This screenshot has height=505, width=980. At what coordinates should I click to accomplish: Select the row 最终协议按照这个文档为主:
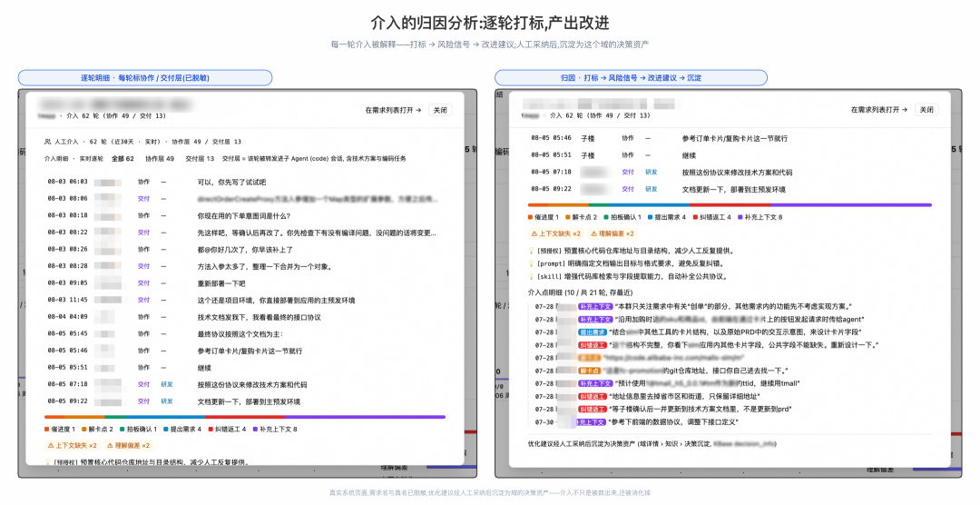click(x=245, y=334)
